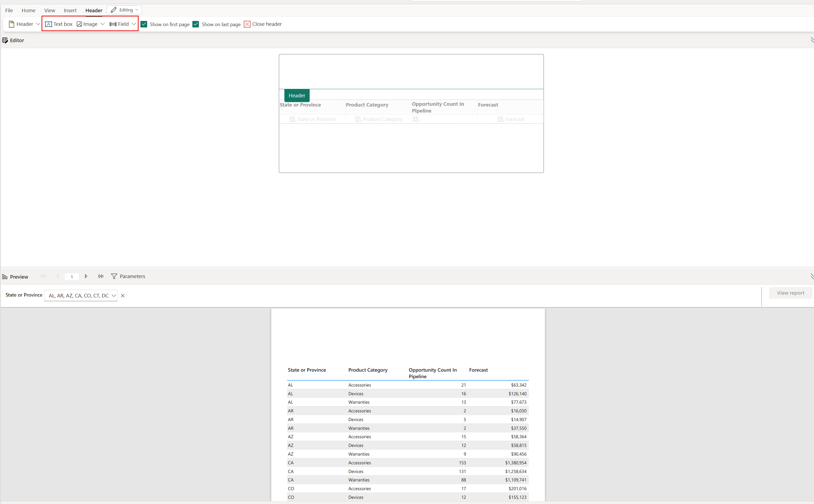Click page number input field
The image size is (814, 504).
click(72, 276)
